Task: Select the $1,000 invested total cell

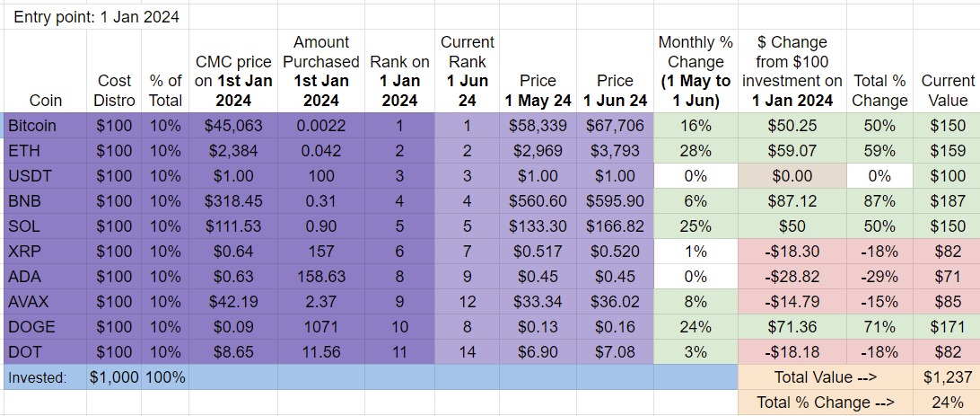Action: coord(114,377)
